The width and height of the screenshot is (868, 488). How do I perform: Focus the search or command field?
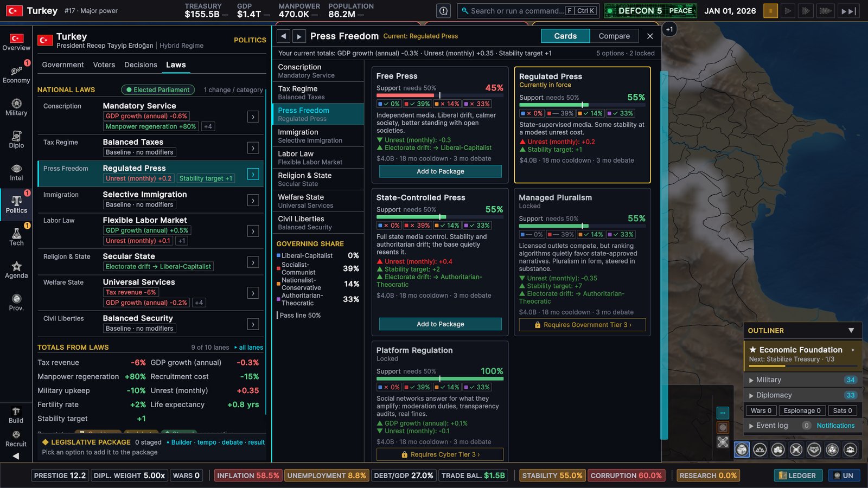pyautogui.click(x=528, y=11)
